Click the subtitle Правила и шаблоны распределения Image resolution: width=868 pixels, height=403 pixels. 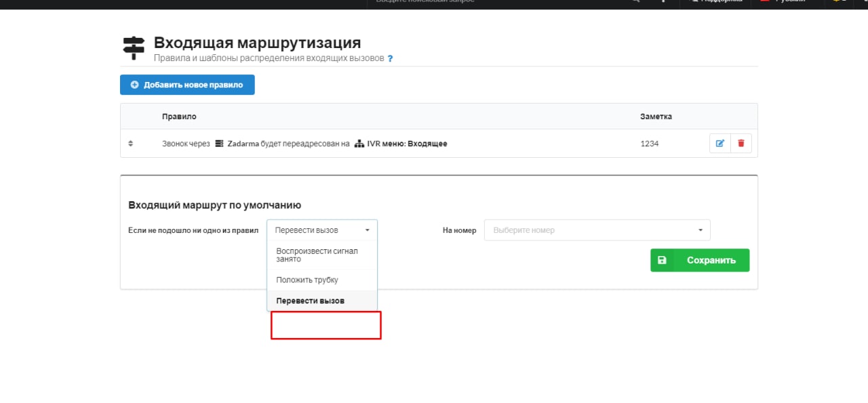[269, 58]
